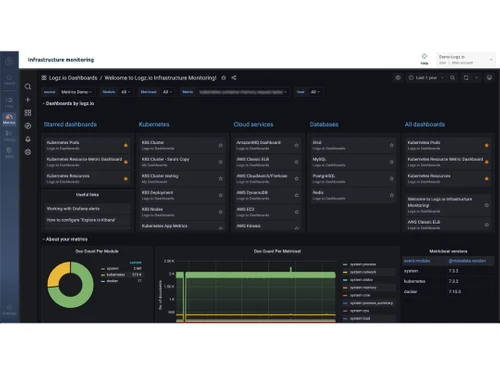Click the system legend color in donut panel
500x375 pixels.
pyautogui.click(x=103, y=269)
